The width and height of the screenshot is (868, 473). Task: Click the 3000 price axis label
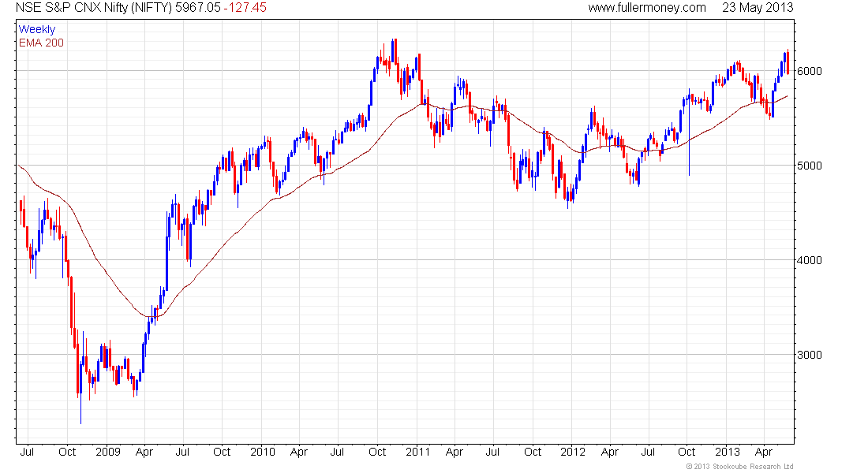coord(810,355)
